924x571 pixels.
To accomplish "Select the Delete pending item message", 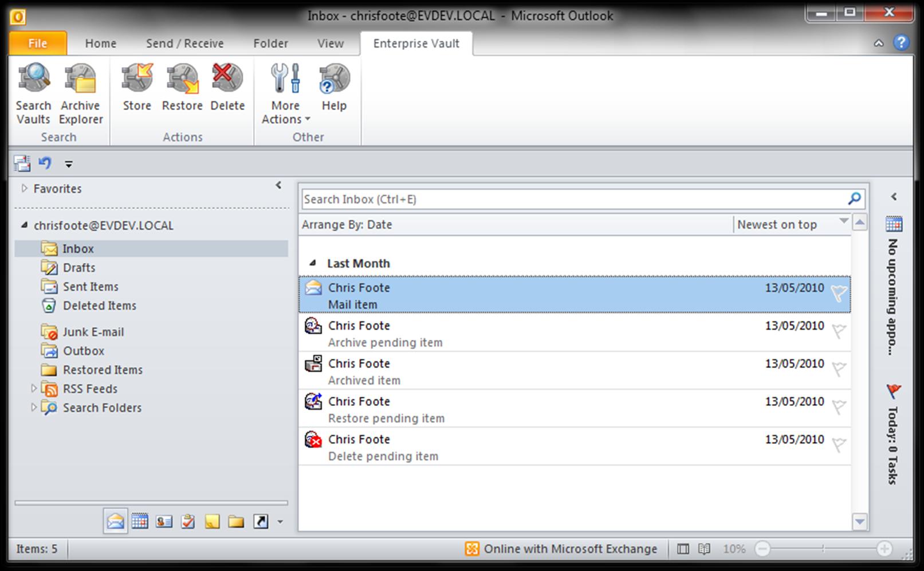I will click(575, 447).
